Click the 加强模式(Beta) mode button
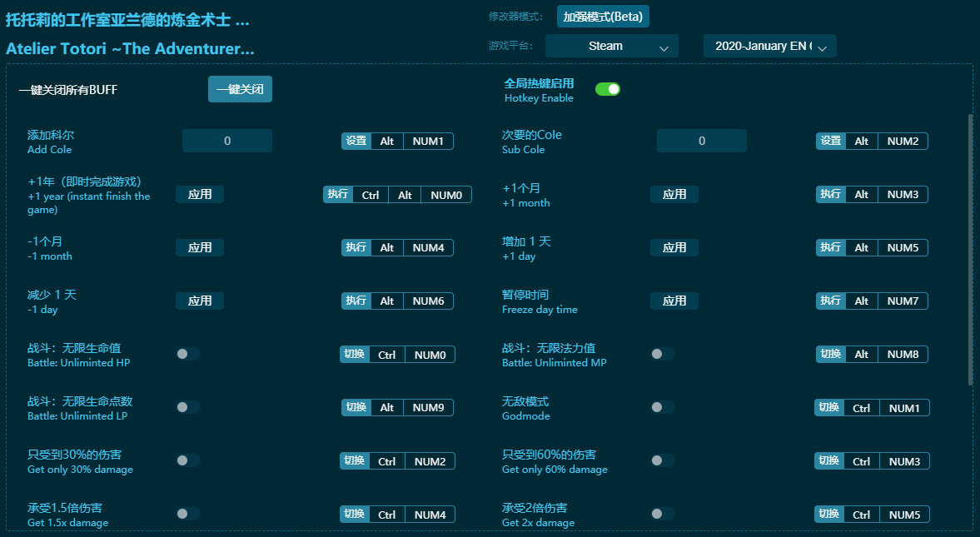980x537 pixels. point(603,17)
